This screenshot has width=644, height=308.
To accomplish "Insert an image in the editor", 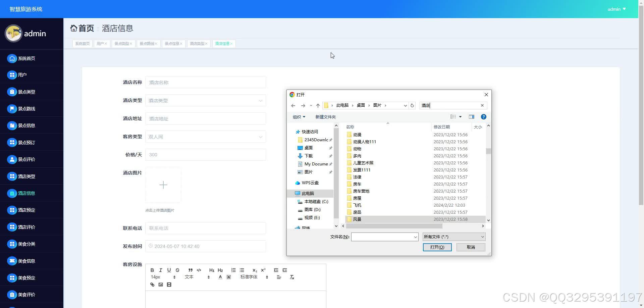I will pyautogui.click(x=161, y=285).
